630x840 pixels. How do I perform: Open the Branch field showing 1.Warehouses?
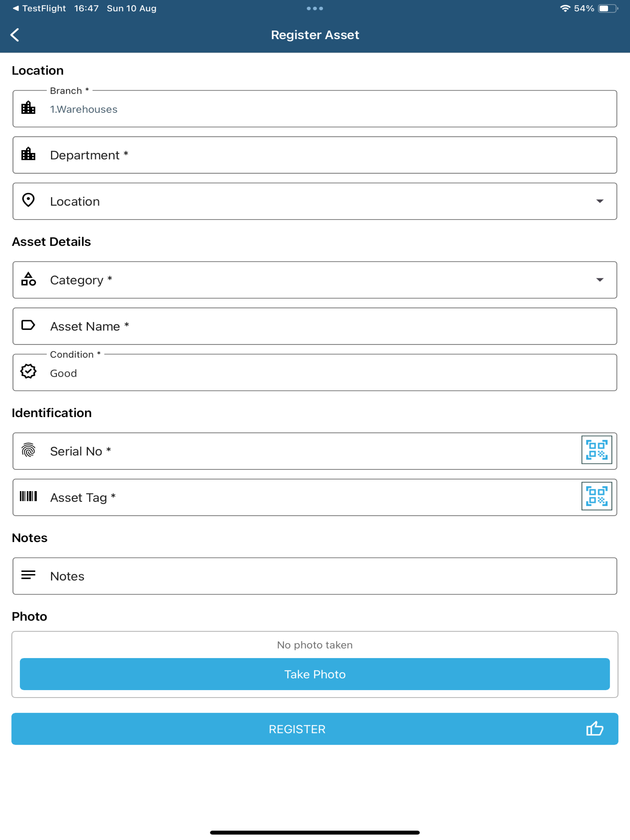coord(315,109)
